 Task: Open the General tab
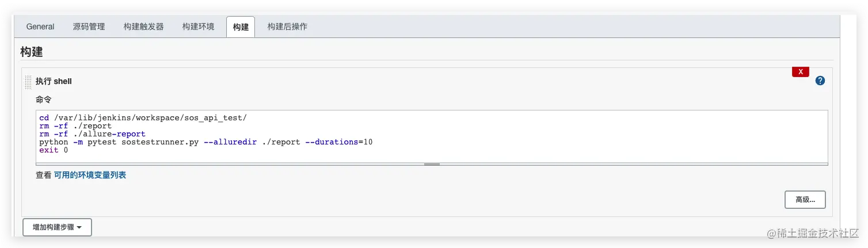(x=40, y=26)
